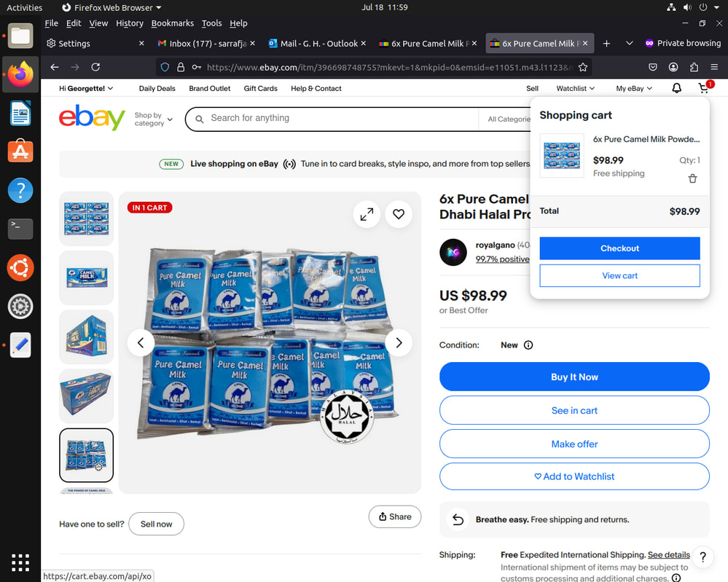Screen dimensions: 728x582
Task: Click 99.7% positive feedback link
Action: point(502,259)
